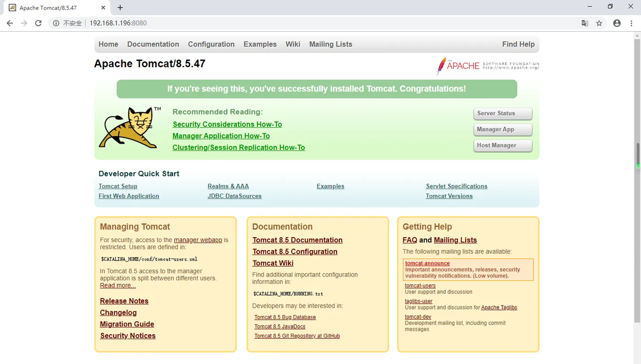Image resolution: width=641 pixels, height=364 pixels.
Task: Open the Tomcat Setup link
Action: (118, 186)
